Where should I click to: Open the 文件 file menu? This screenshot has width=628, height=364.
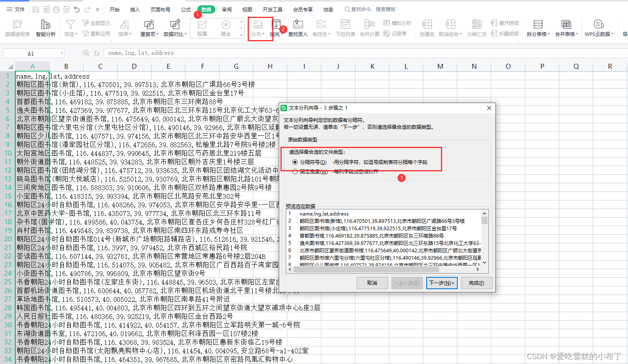16,9
